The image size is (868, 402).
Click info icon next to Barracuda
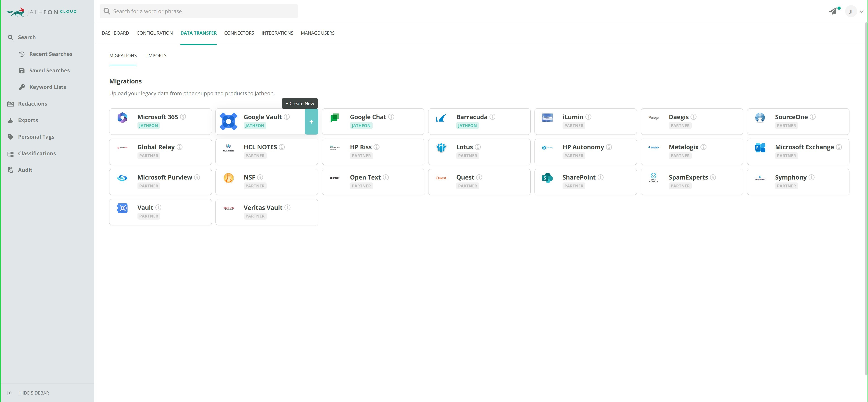click(x=493, y=117)
